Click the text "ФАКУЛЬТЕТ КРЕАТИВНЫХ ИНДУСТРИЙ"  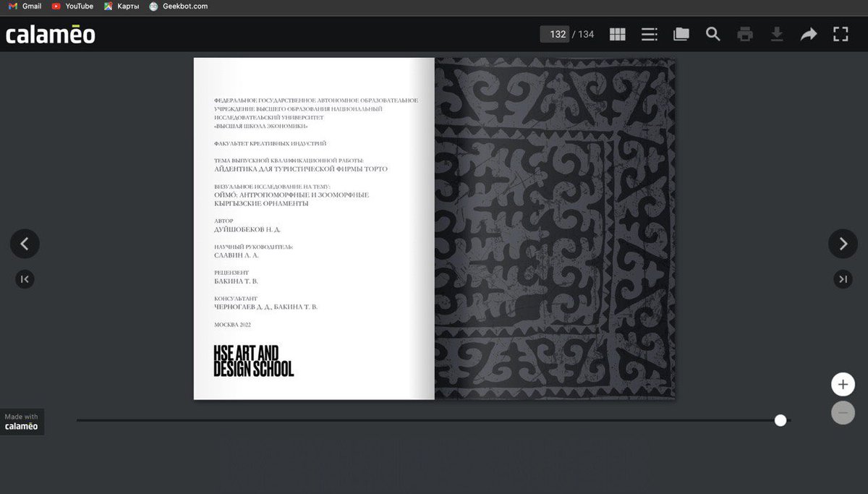click(270, 144)
